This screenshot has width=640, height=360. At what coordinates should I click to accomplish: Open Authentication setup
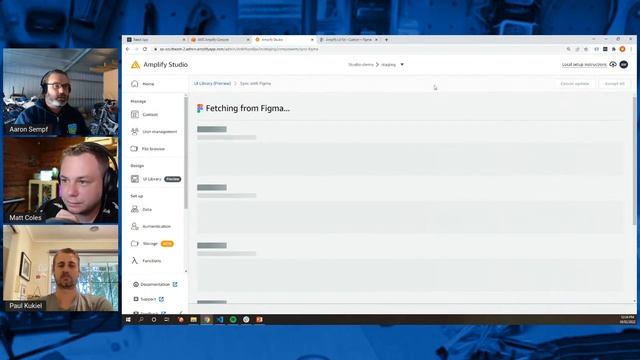coord(151,226)
